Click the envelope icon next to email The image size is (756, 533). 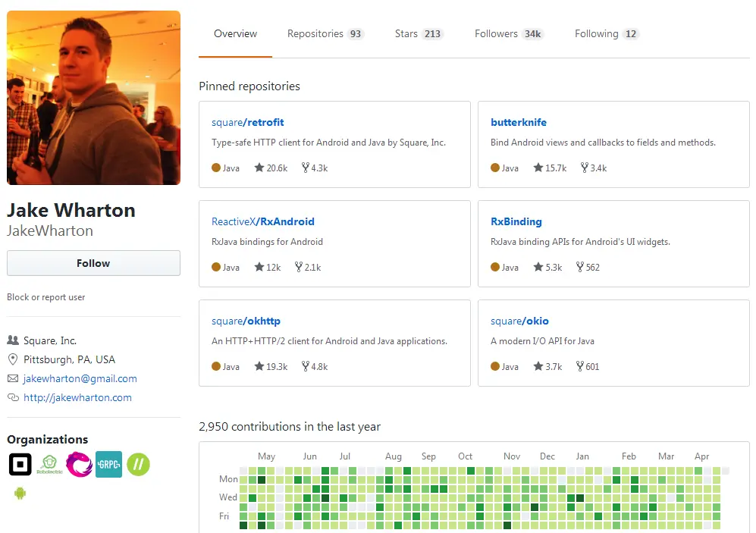click(13, 378)
